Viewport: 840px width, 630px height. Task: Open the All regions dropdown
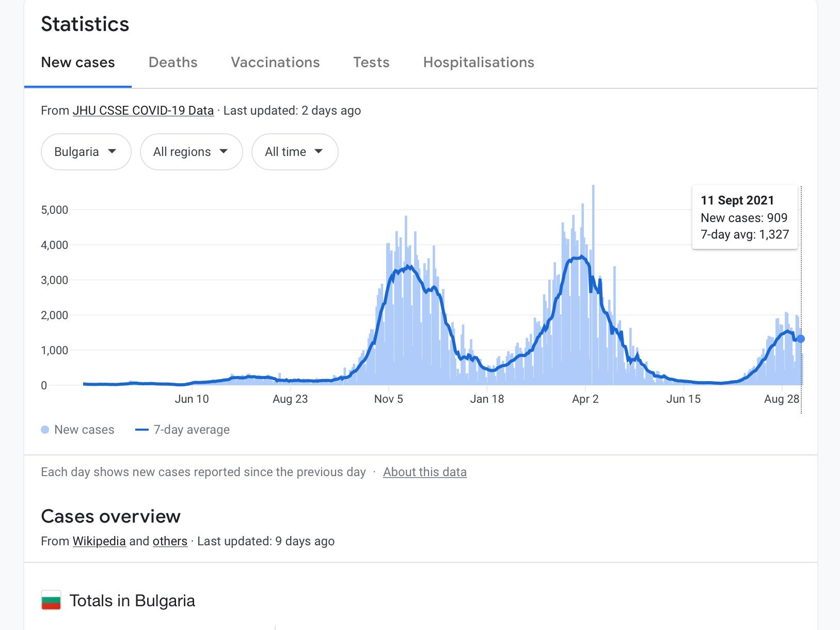[x=191, y=152]
